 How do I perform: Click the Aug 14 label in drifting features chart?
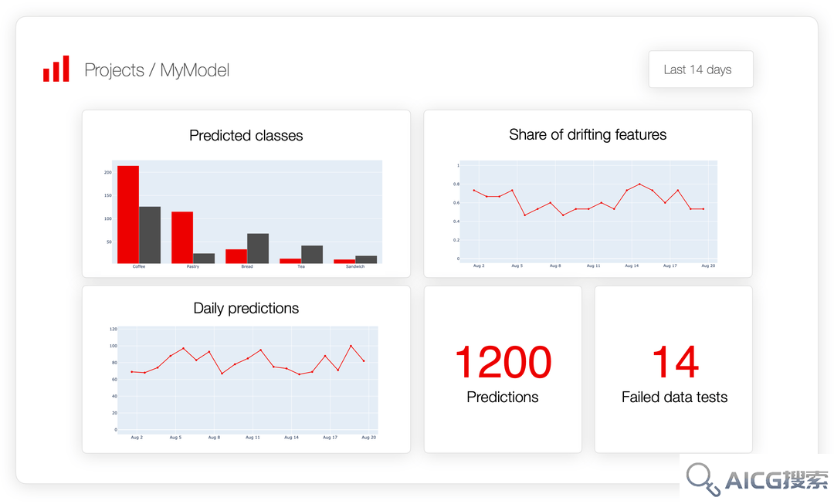(632, 266)
